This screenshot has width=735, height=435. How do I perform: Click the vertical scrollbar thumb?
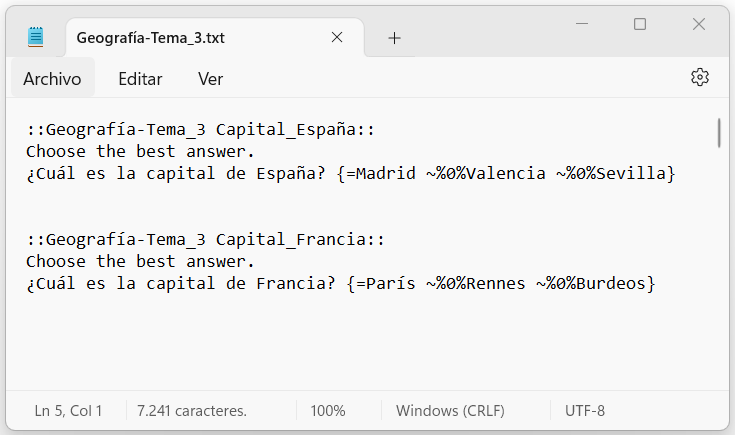click(x=719, y=133)
